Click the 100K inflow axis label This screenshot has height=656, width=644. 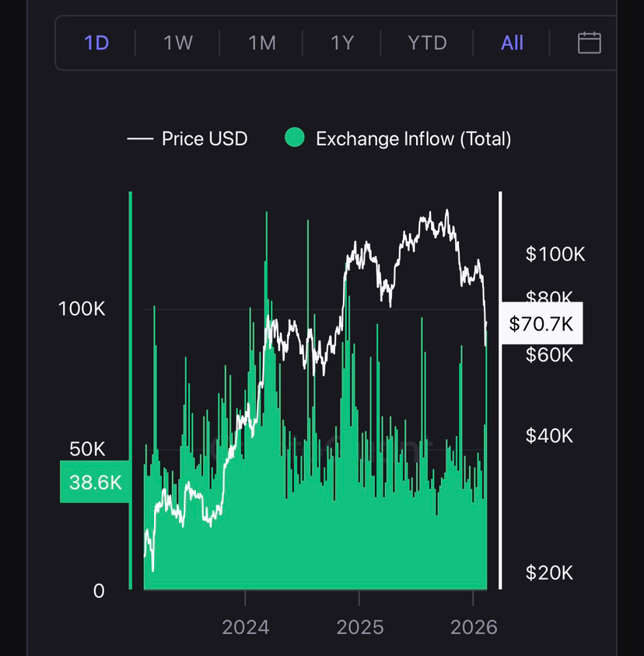82,309
